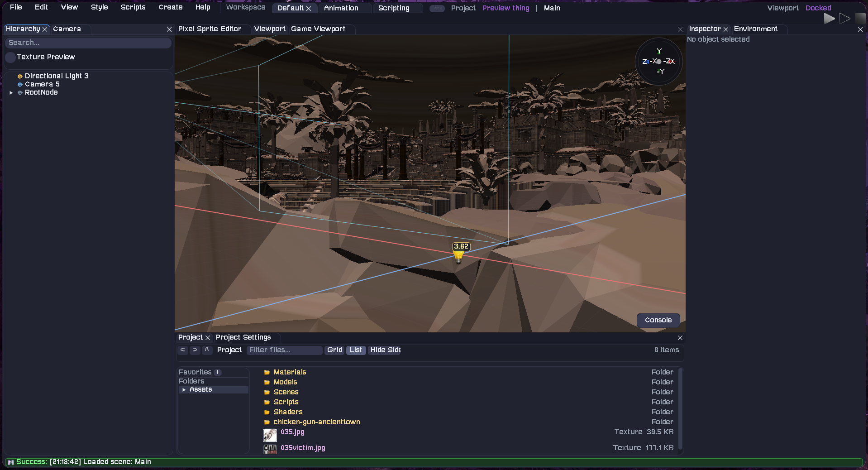
Task: Enable List view in the Project panel
Action: pos(356,350)
